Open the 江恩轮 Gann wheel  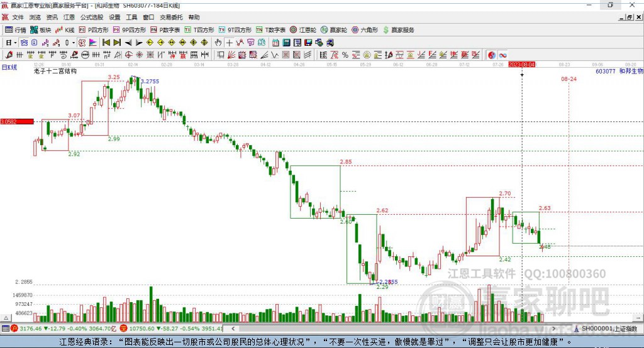pyautogui.click(x=303, y=30)
